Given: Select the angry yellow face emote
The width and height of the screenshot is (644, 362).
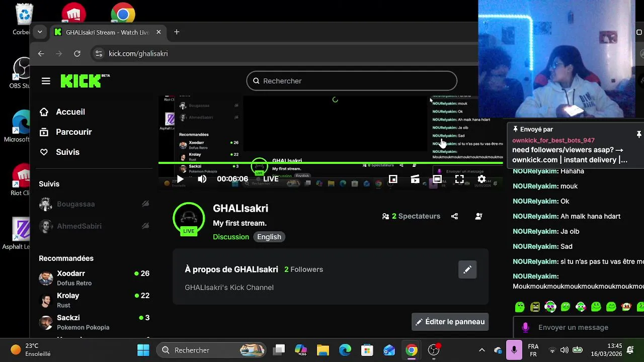Looking at the screenshot, I should (x=535, y=306).
